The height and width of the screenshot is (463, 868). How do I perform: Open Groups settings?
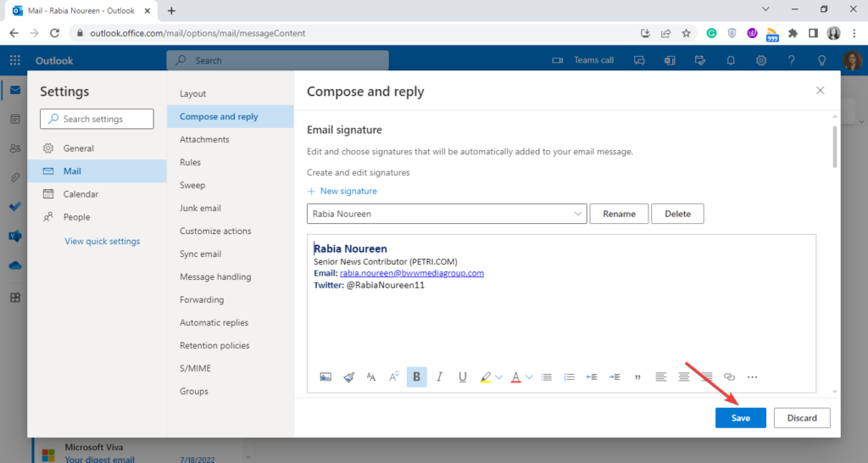pos(231,392)
